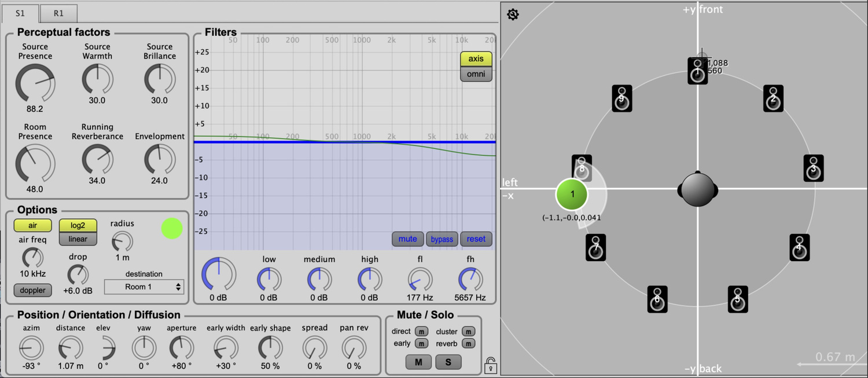This screenshot has width=868, height=378.
Task: Mute the direct sound path
Action: tap(421, 332)
